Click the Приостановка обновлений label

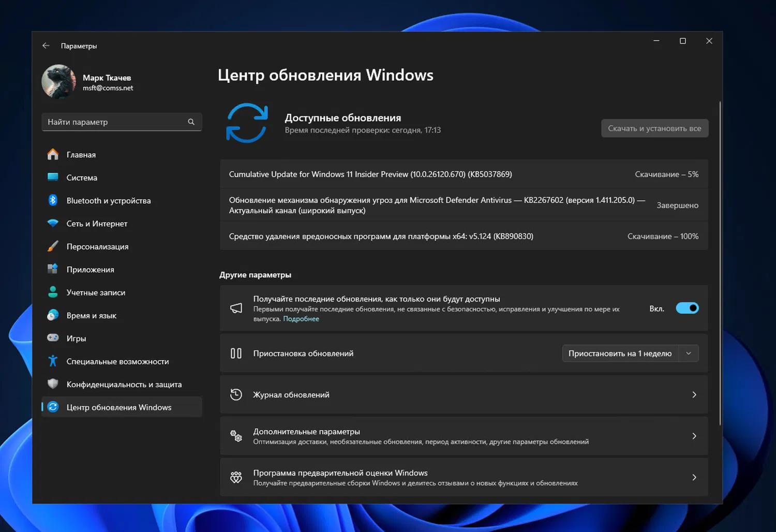tap(303, 353)
